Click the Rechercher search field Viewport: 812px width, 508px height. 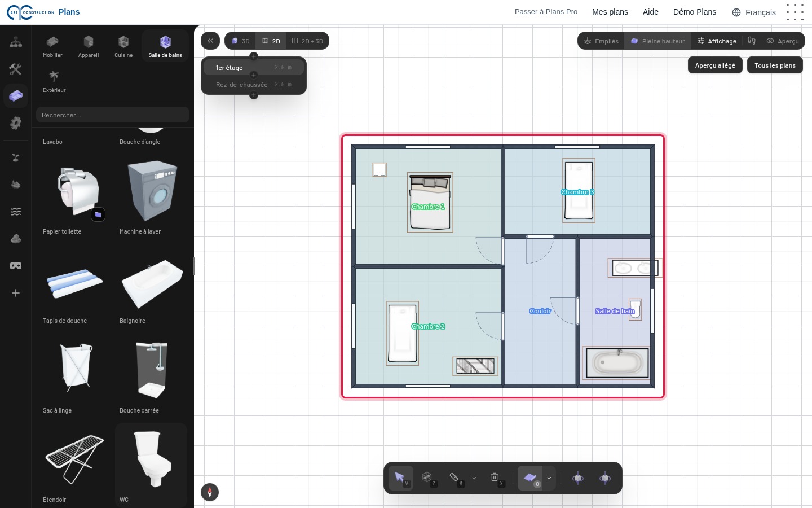(x=113, y=115)
